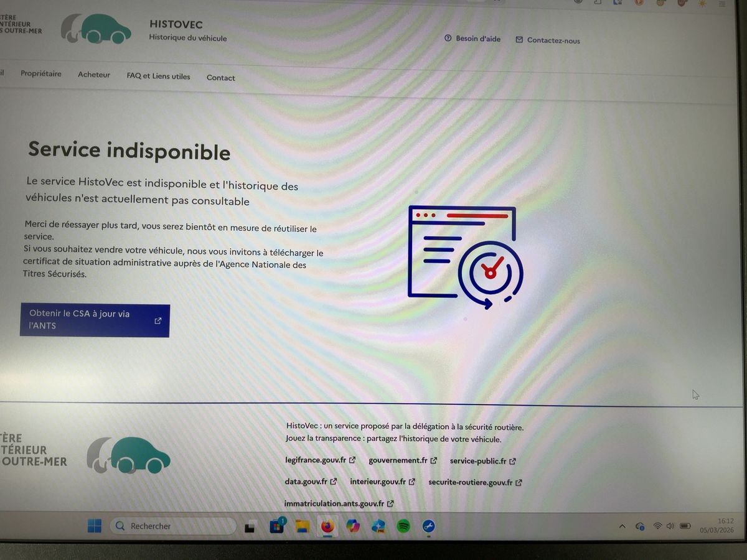Open Spotify from the taskbar
747x560 pixels.
403,526
